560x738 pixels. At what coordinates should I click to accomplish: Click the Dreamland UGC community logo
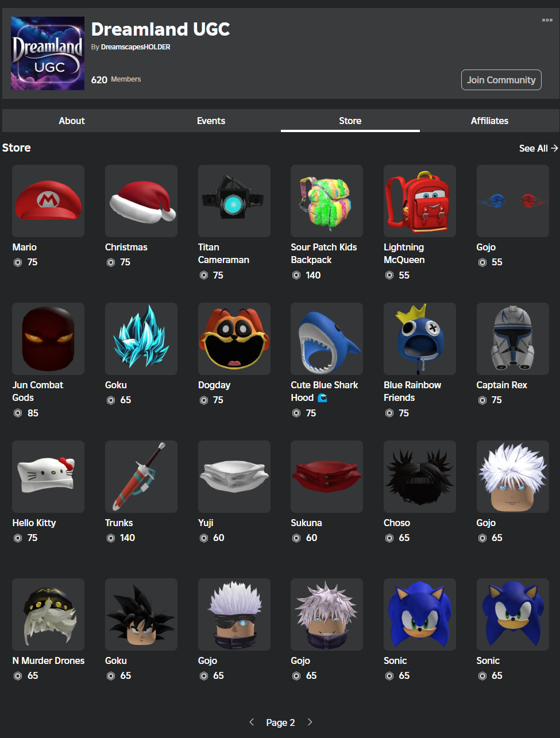(48, 53)
